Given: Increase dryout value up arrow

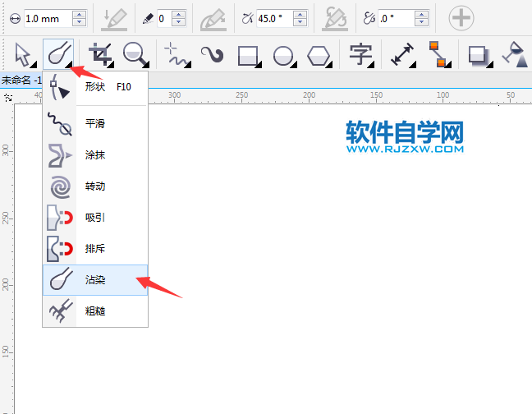Looking at the screenshot, I should 178,15.
